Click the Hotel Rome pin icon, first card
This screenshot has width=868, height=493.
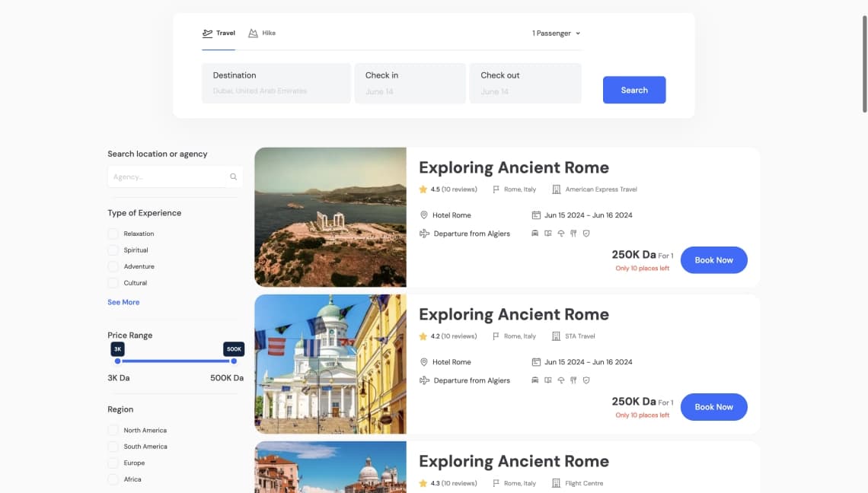pos(424,215)
